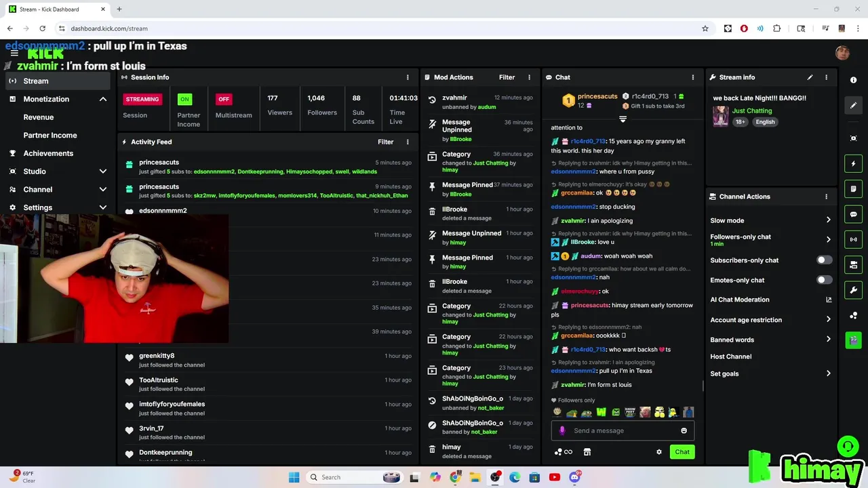Toggle the lightning activity widget icon
This screenshot has width=868, height=488.
coord(853,163)
